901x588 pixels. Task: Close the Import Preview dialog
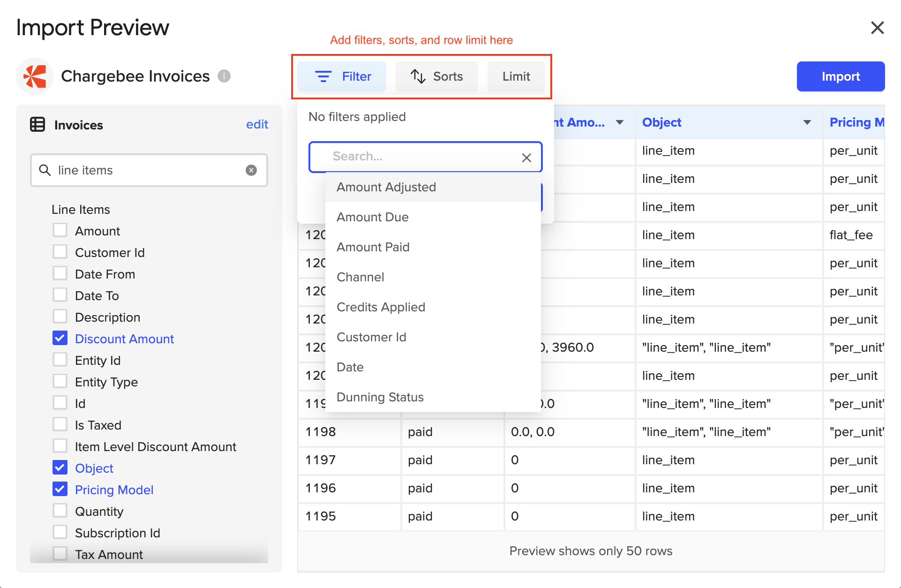click(x=877, y=28)
